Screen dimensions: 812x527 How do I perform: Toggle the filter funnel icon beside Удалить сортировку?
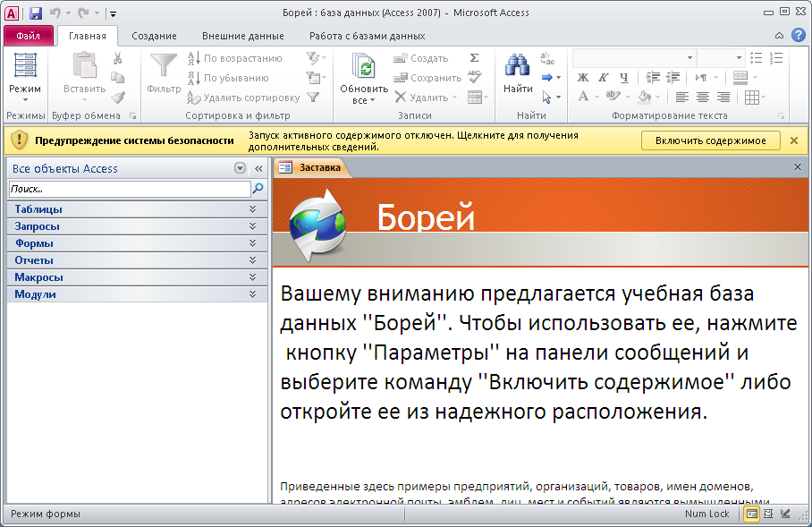pos(313,97)
